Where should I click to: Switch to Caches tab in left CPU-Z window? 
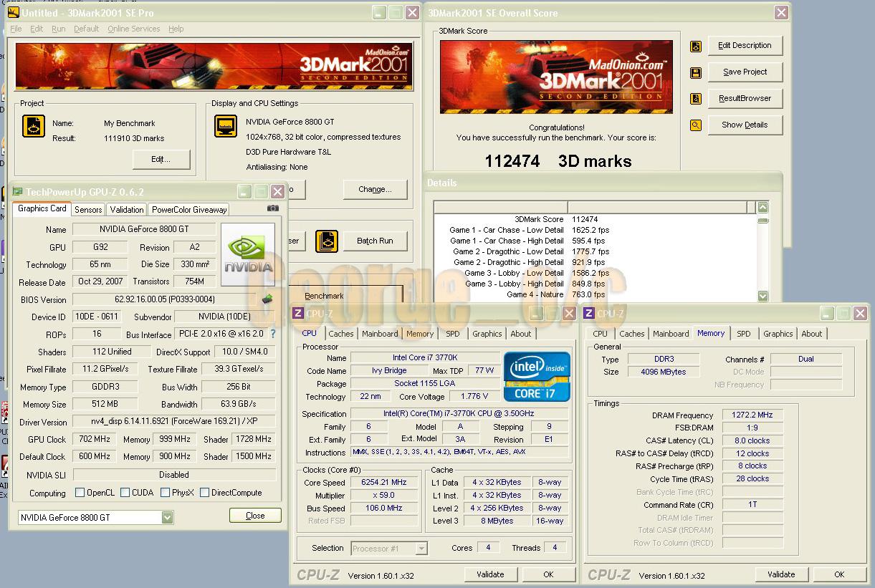tap(341, 334)
